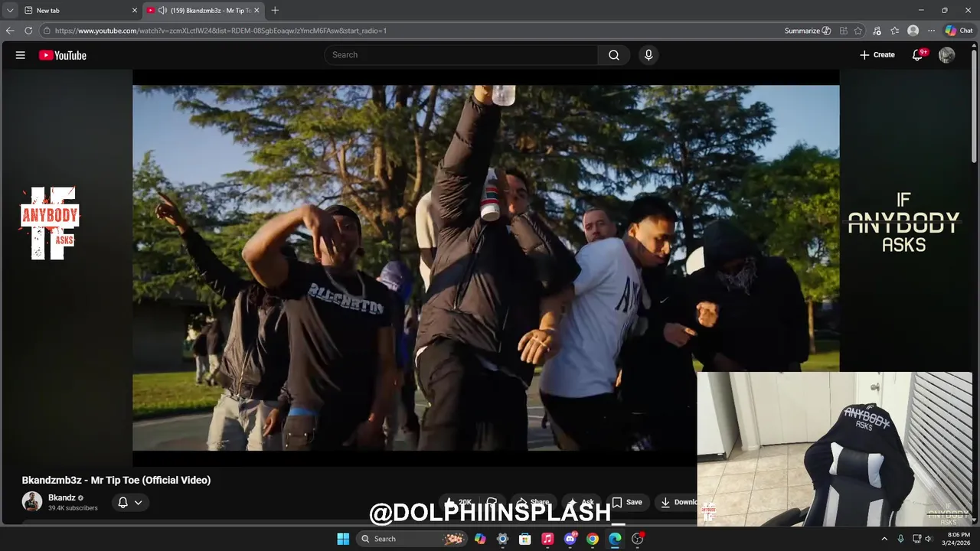The height and width of the screenshot is (551, 980).
Task: Expand the subscription options chevron
Action: pyautogui.click(x=139, y=503)
